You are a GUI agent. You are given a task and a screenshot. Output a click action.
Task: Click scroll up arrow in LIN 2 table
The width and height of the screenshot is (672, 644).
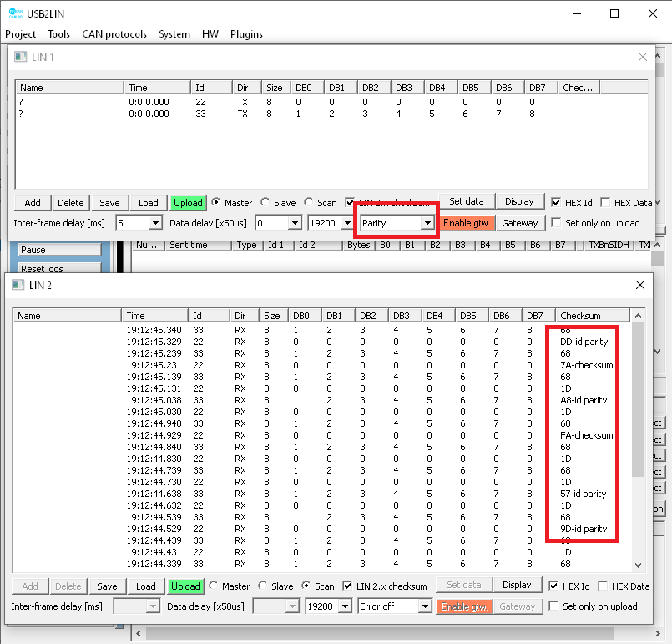(x=638, y=316)
